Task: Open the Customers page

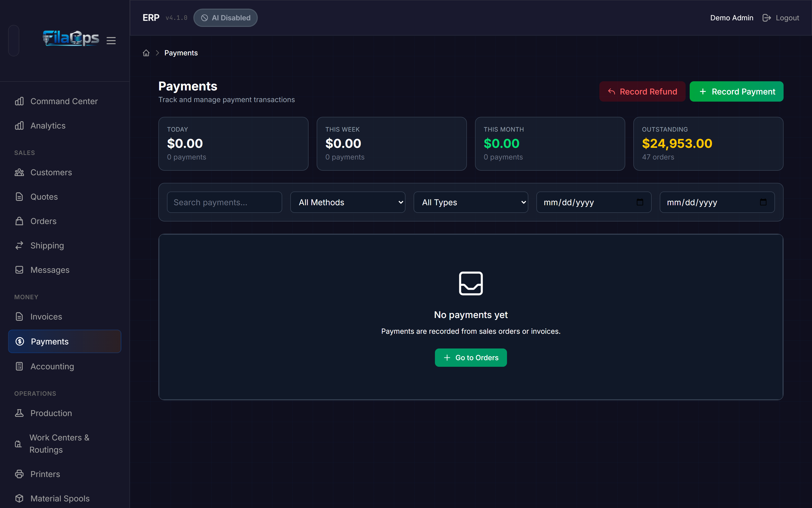Action: (64, 172)
